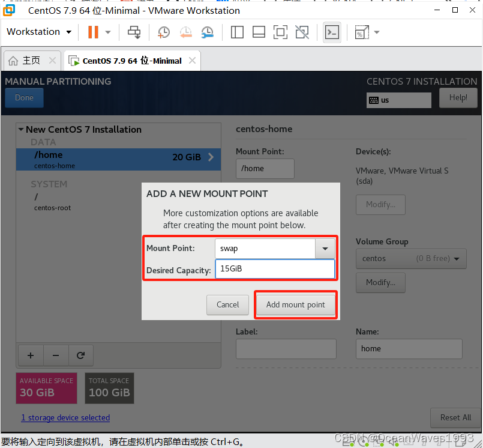
Task: Open stretch display dropdown arrow
Action: (x=377, y=32)
